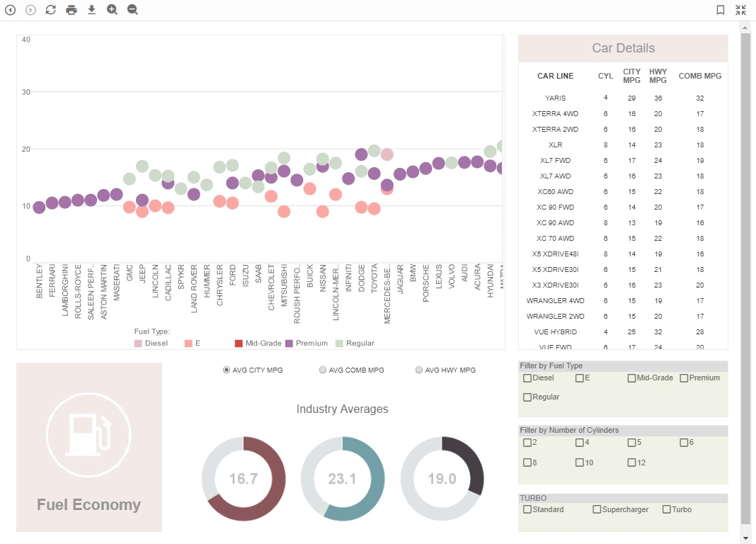Enable the Diesel fuel type filter
This screenshot has height=544, width=756.
pyautogui.click(x=527, y=378)
